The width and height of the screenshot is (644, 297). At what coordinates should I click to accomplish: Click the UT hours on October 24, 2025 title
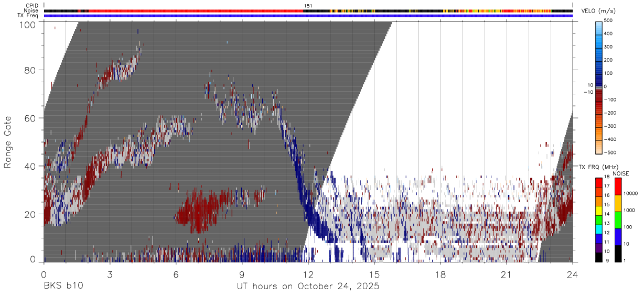[x=308, y=287]
